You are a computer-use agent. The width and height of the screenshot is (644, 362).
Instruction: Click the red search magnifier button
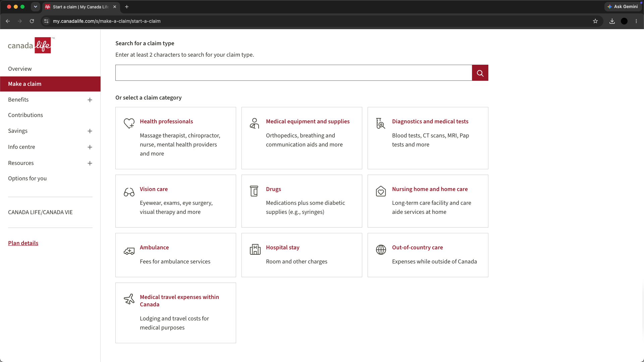coord(480,73)
